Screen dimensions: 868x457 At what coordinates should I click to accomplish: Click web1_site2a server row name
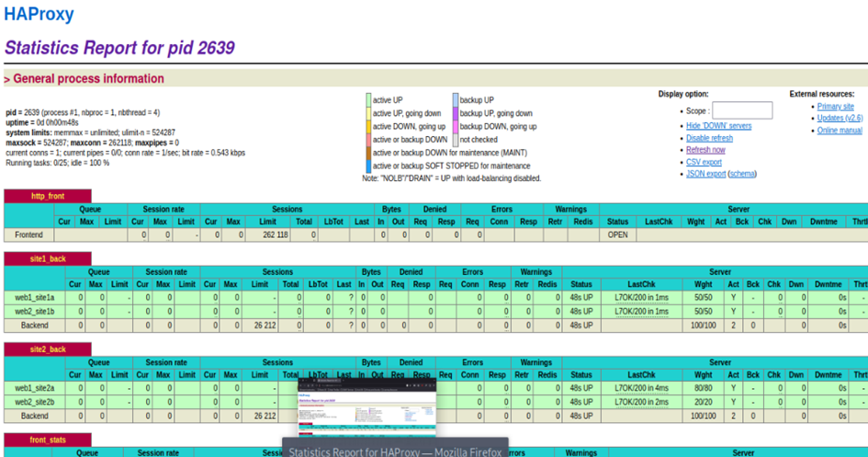coord(34,388)
